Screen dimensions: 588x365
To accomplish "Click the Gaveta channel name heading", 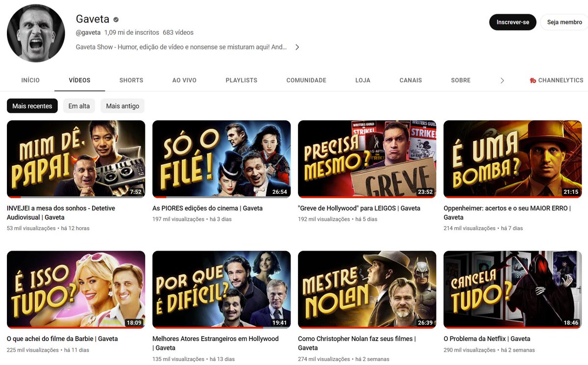I will click(93, 19).
